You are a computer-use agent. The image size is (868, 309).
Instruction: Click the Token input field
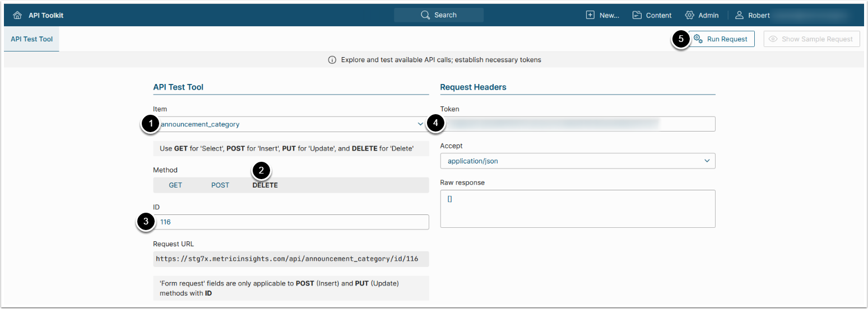(577, 124)
